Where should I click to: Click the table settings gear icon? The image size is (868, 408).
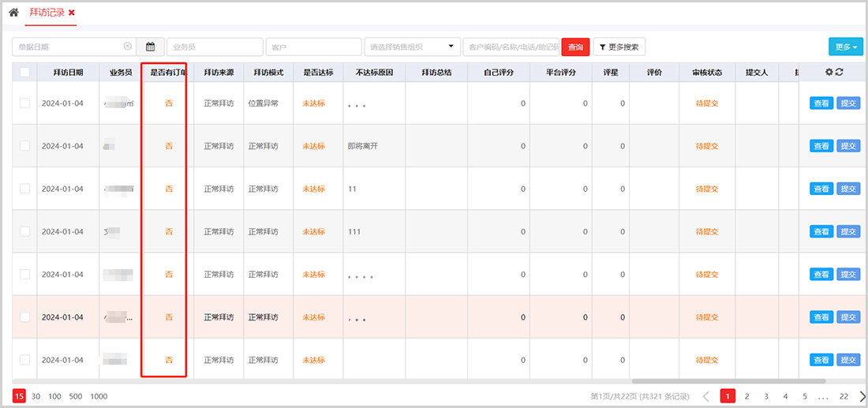click(829, 73)
